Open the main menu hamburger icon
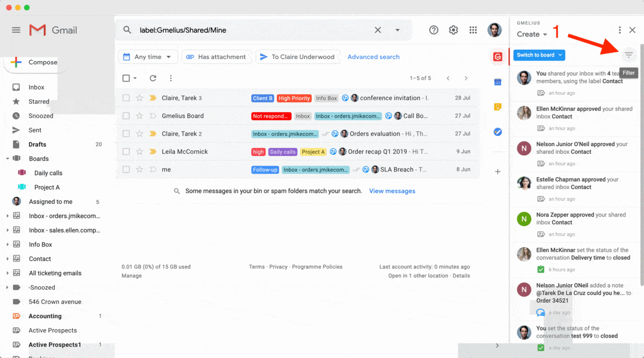 click(x=16, y=30)
